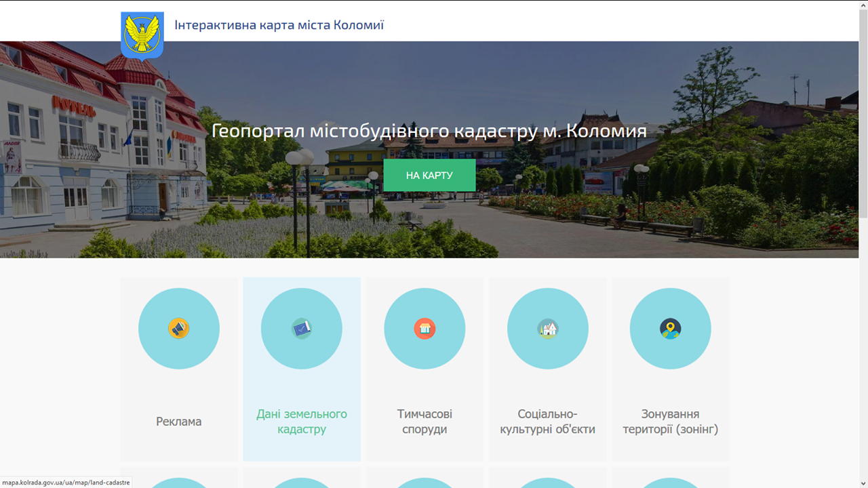
Task: Click the scrollbar down arrow
Action: coord(863,483)
